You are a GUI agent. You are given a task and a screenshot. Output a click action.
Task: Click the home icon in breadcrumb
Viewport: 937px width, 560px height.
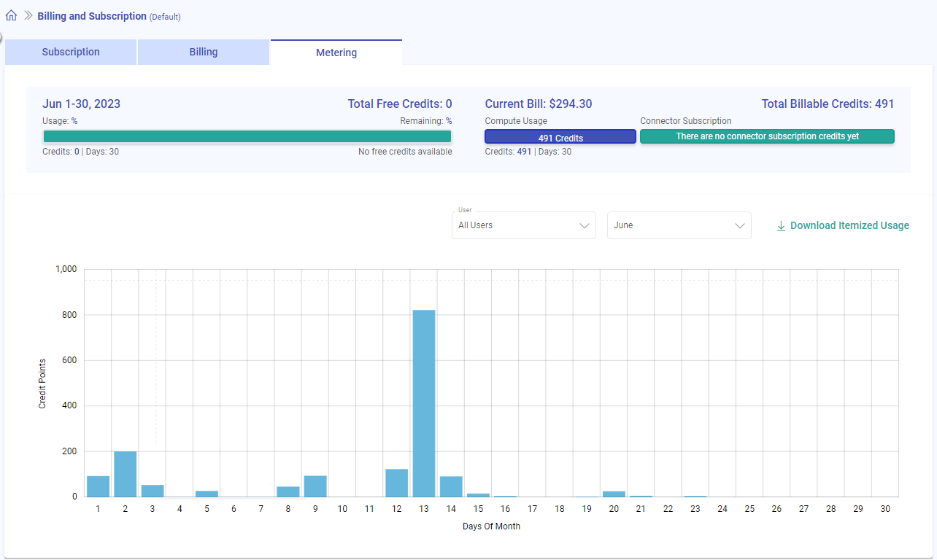[x=11, y=15]
